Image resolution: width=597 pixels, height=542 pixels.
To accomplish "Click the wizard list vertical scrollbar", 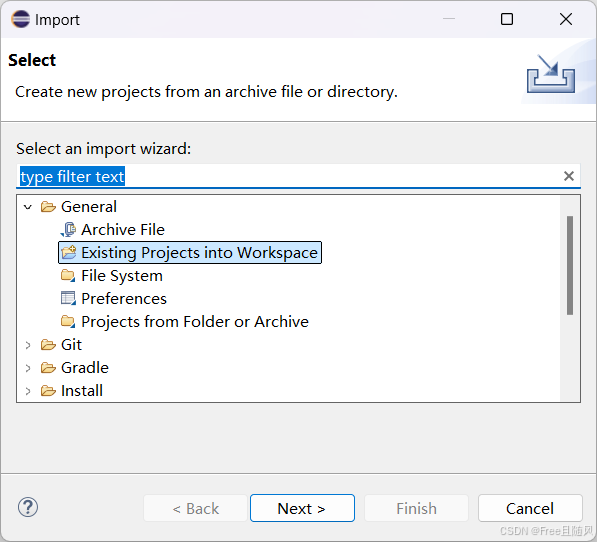I will point(570,265).
